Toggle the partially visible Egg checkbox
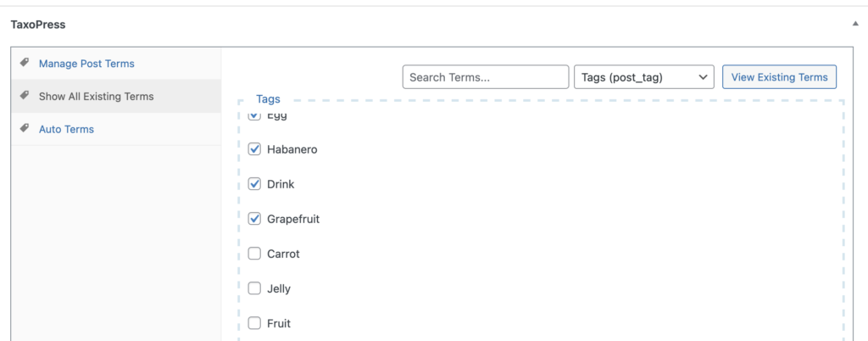The width and height of the screenshot is (868, 341). pos(254,116)
